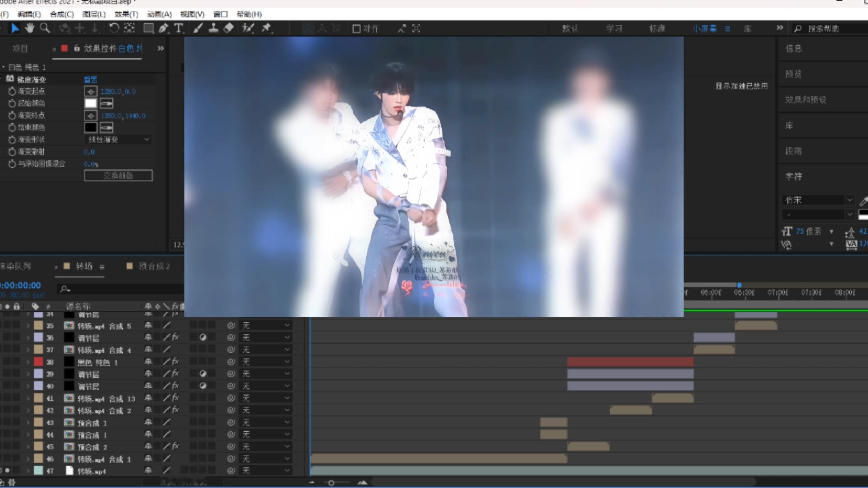Image resolution: width=868 pixels, height=488 pixels.
Task: Pick start color with eyedropper
Action: coord(106,103)
